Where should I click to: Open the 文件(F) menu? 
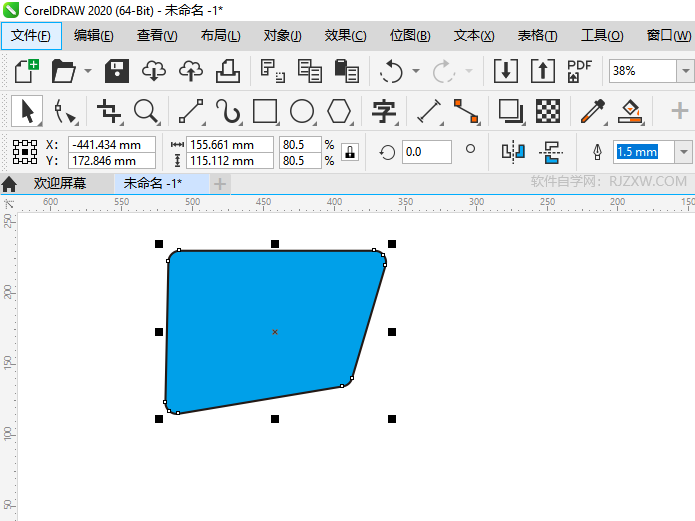pos(31,36)
